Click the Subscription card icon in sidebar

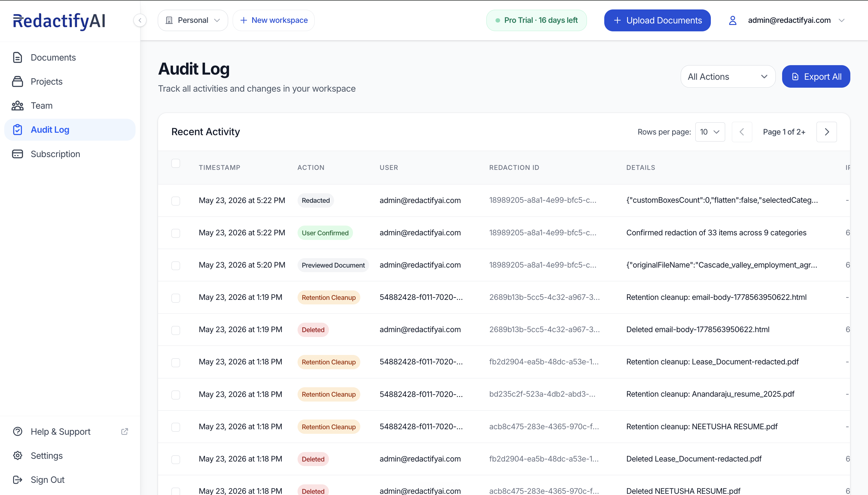click(17, 154)
